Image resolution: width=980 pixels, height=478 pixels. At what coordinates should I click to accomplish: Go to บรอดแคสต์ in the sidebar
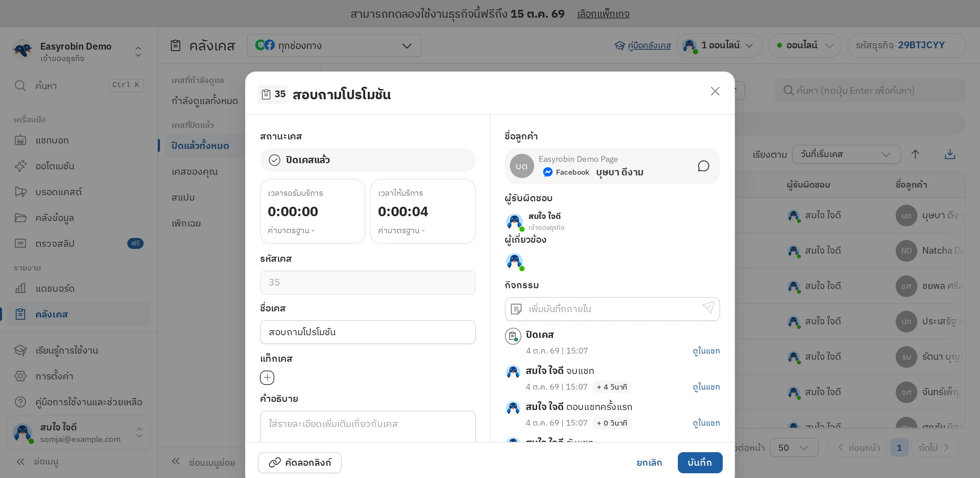[x=79, y=192]
